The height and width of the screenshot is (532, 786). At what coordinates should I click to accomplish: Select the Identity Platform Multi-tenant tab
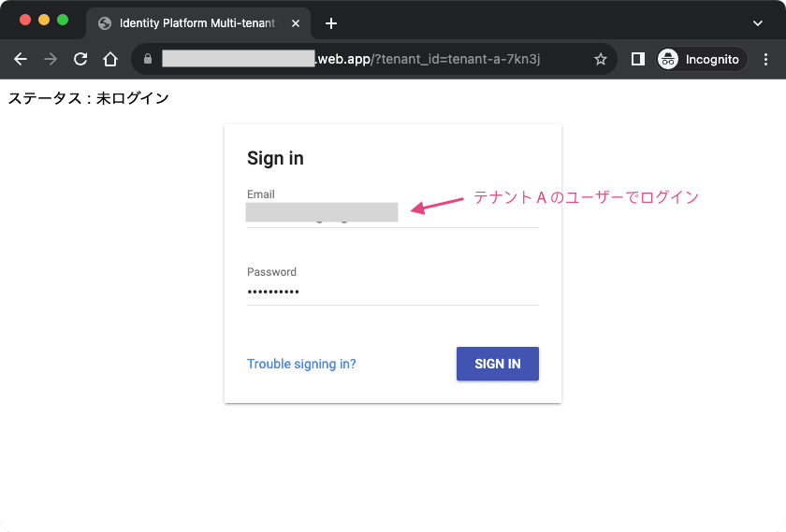[x=197, y=23]
